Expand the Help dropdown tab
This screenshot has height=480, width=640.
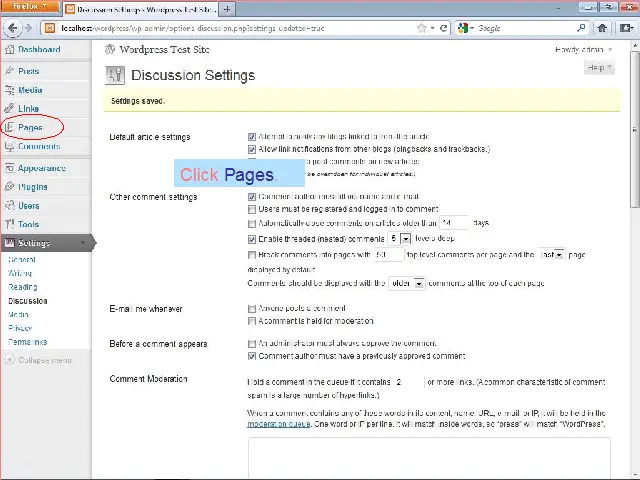click(x=599, y=67)
